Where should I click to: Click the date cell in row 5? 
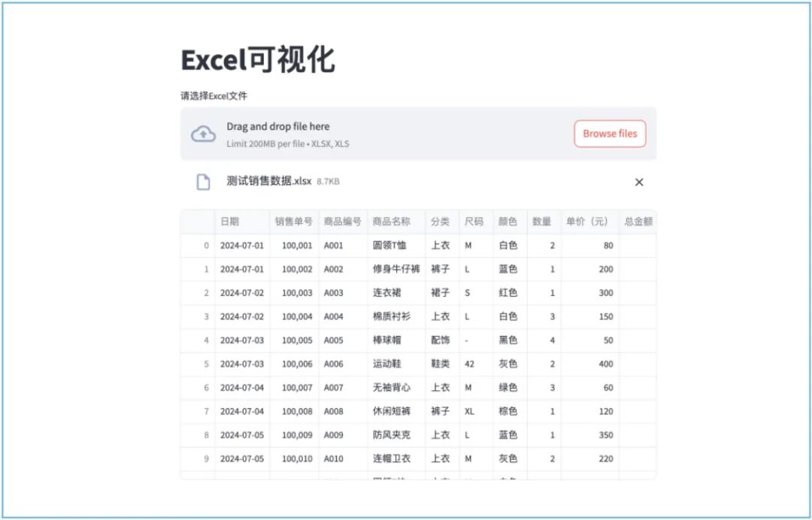(242, 364)
